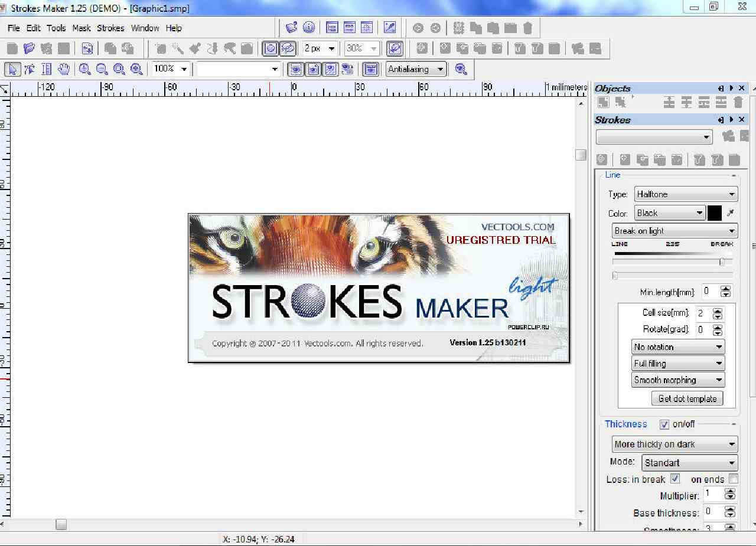Viewport: 756px width, 546px height.
Task: Open the 100% zoom level dropdown
Action: [x=184, y=70]
